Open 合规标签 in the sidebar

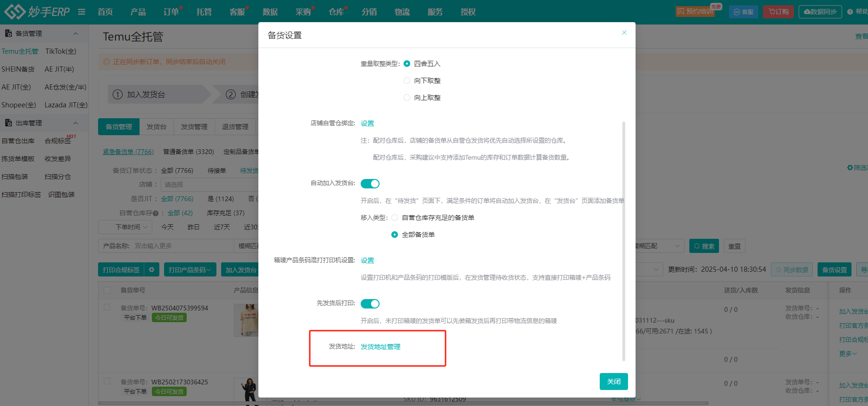(58, 141)
